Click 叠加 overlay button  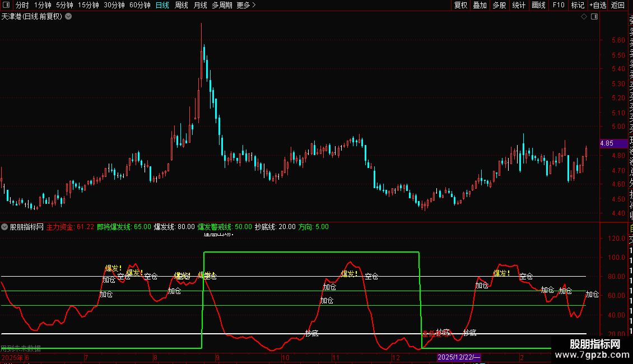coord(480,5)
